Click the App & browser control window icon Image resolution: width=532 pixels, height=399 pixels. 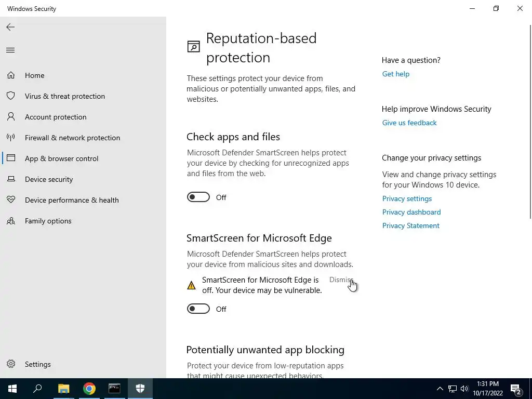pos(11,158)
